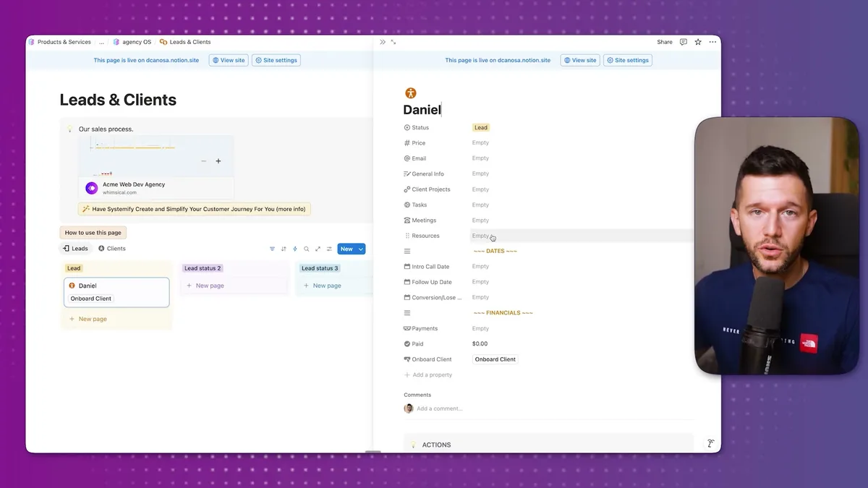Open the search icon in the Leads database toolbar
The width and height of the screenshot is (868, 488).
[x=306, y=249]
